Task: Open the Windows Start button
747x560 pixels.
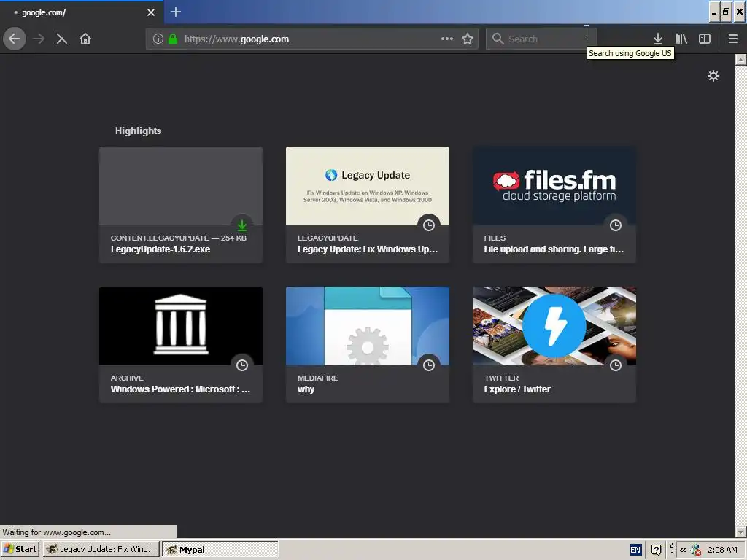Action: pos(20,549)
